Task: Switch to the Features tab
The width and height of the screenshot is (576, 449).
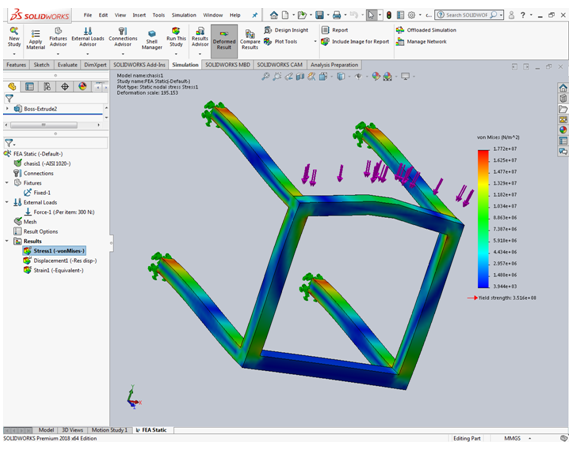Action: point(16,65)
